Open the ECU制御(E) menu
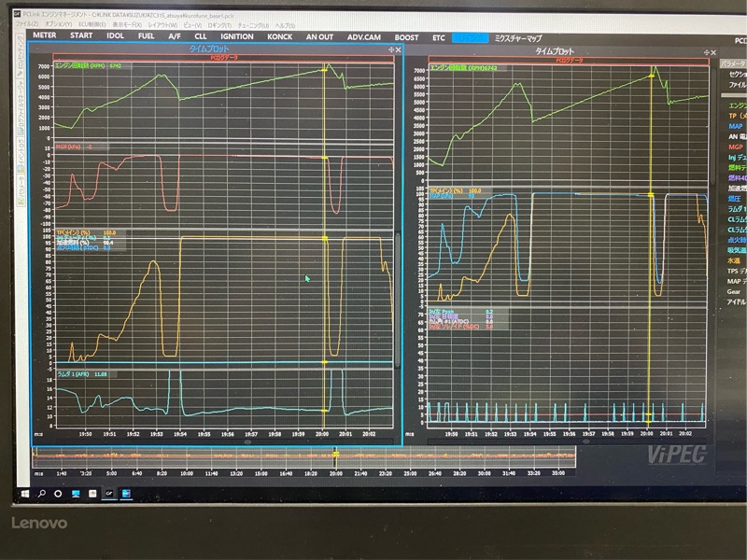747x560 pixels. (92, 24)
